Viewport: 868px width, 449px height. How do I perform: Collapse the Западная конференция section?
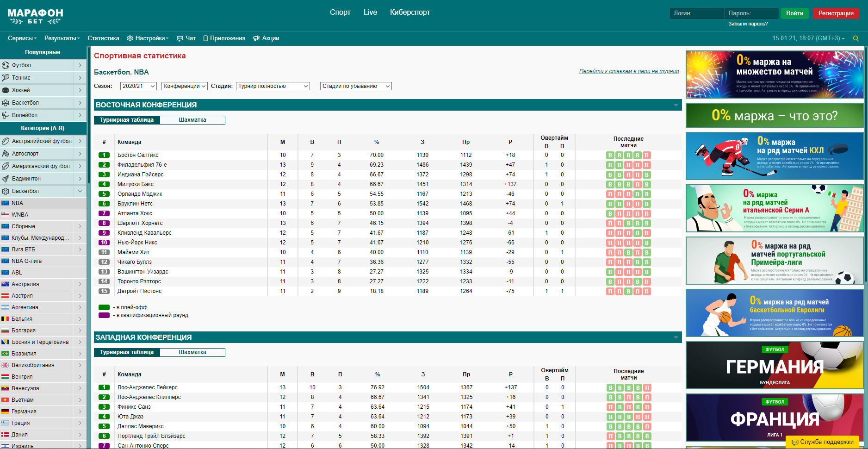(x=676, y=337)
